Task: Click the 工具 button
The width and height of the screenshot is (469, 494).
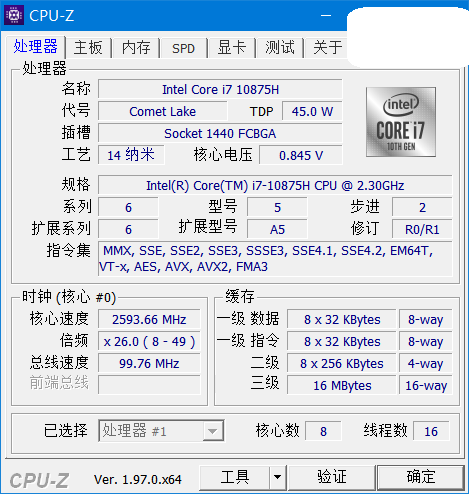Action: point(235,477)
